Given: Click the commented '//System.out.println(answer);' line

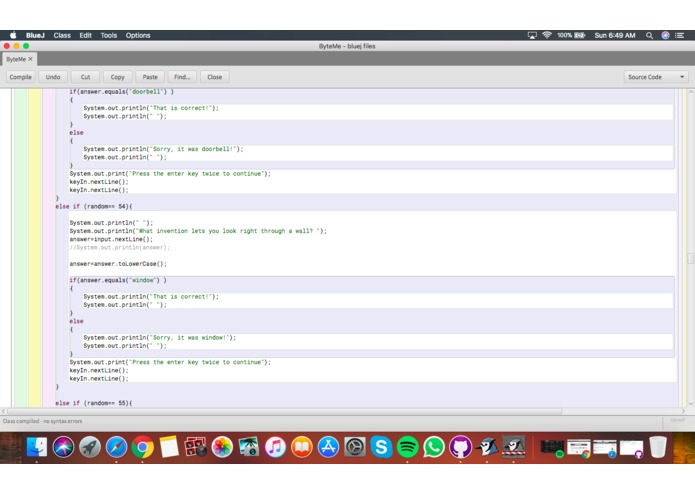Looking at the screenshot, I should (x=120, y=248).
